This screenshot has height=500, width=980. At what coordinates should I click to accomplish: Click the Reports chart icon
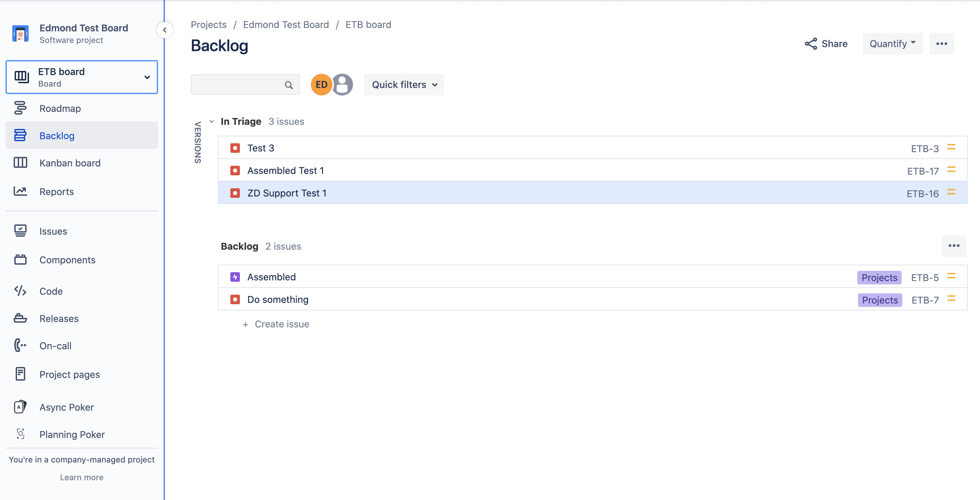(x=20, y=191)
